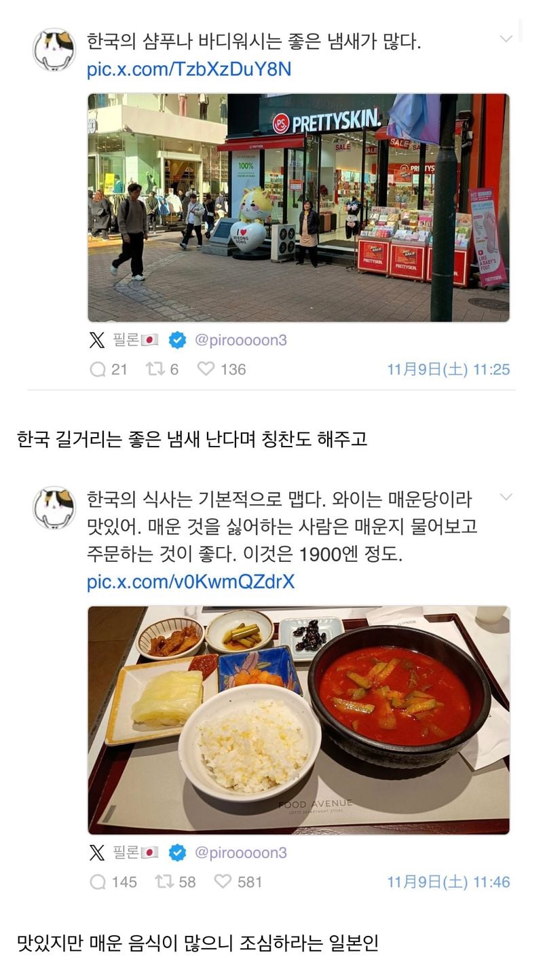The image size is (543, 980).
Task: Click the verified badge below the food photo
Action: (x=177, y=852)
